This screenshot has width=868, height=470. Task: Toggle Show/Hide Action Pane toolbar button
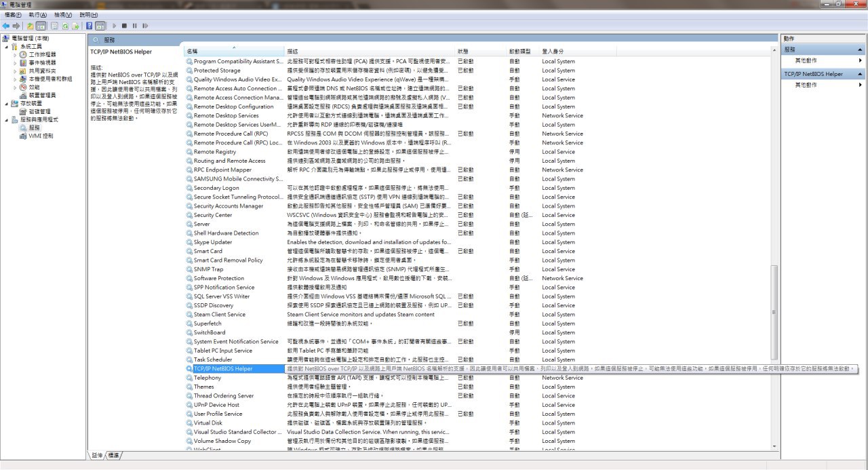[x=100, y=26]
